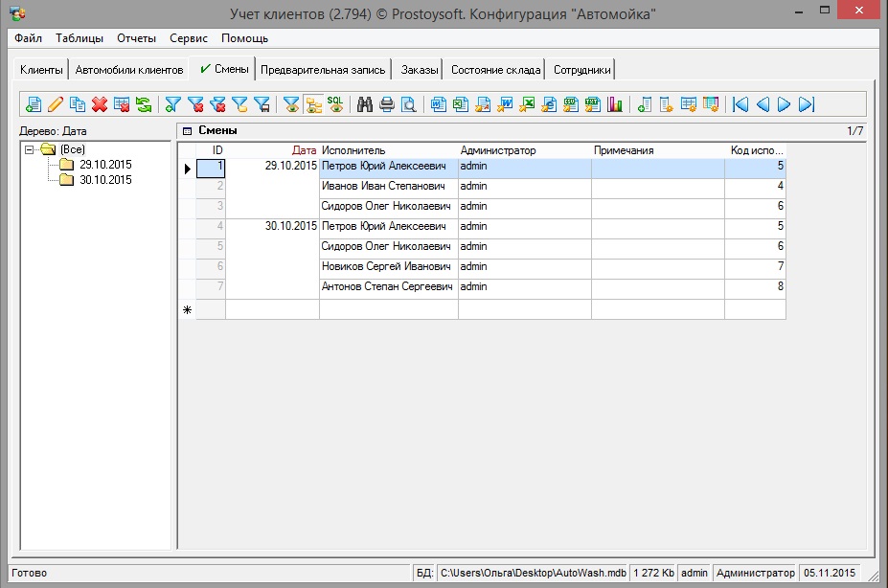Open the SQL query view icon
This screenshot has width=888, height=588.
pyautogui.click(x=335, y=104)
